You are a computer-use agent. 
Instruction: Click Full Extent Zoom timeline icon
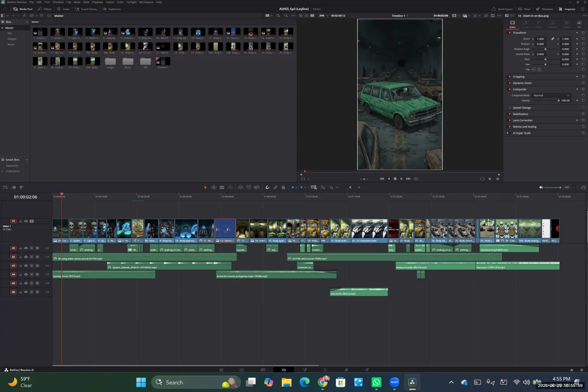tap(313, 187)
